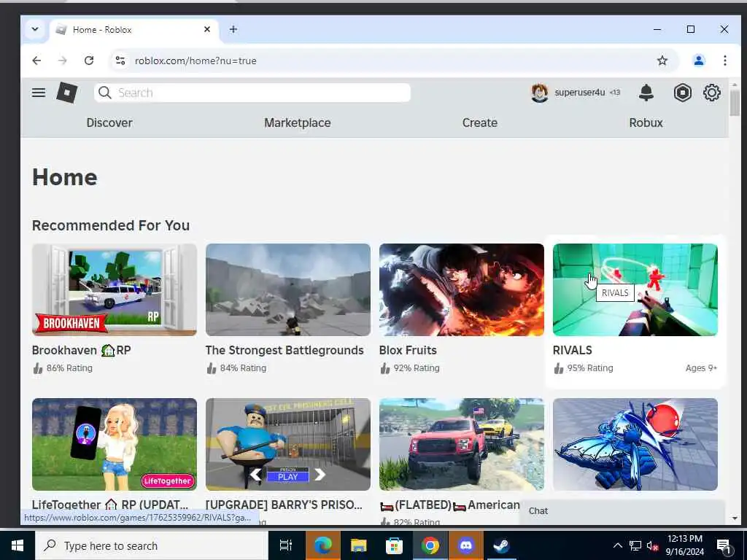Image resolution: width=747 pixels, height=560 pixels.
Task: Go to the Marketplace tab
Action: point(298,122)
